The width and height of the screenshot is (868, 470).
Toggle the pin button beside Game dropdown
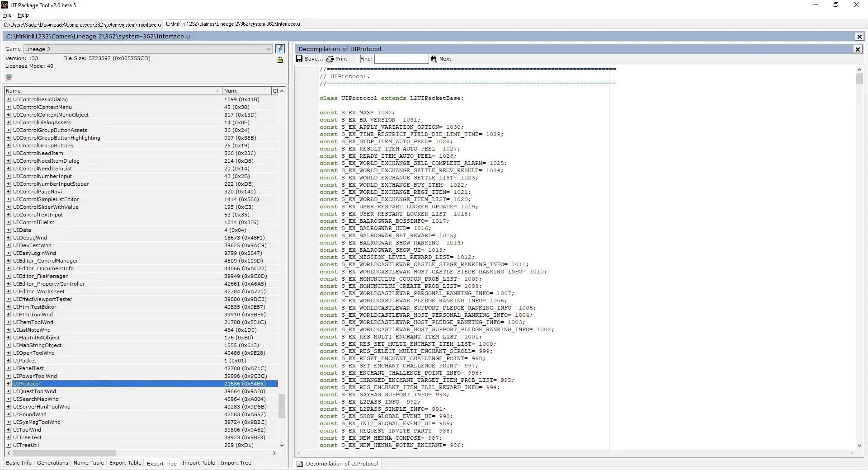pyautogui.click(x=280, y=49)
